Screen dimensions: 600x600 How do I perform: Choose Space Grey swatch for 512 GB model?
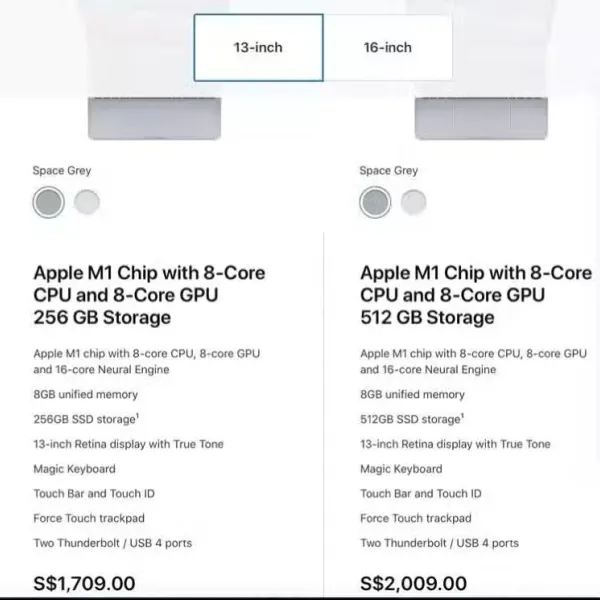[375, 202]
